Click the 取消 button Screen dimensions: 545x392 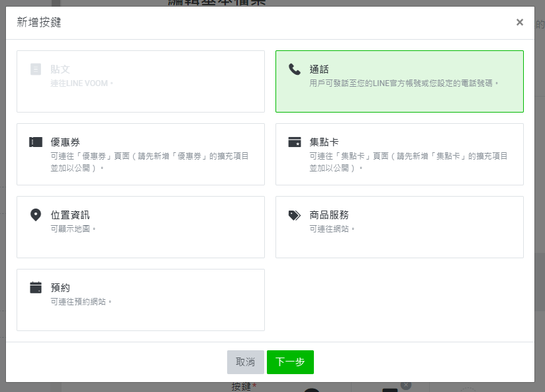[246, 362]
